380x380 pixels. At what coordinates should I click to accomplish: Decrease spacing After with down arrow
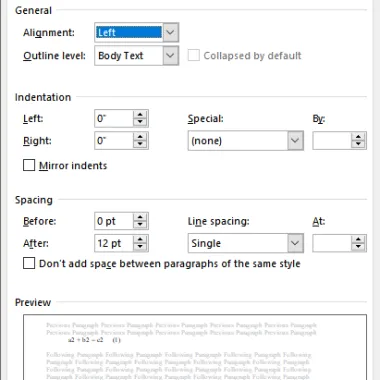pos(140,247)
